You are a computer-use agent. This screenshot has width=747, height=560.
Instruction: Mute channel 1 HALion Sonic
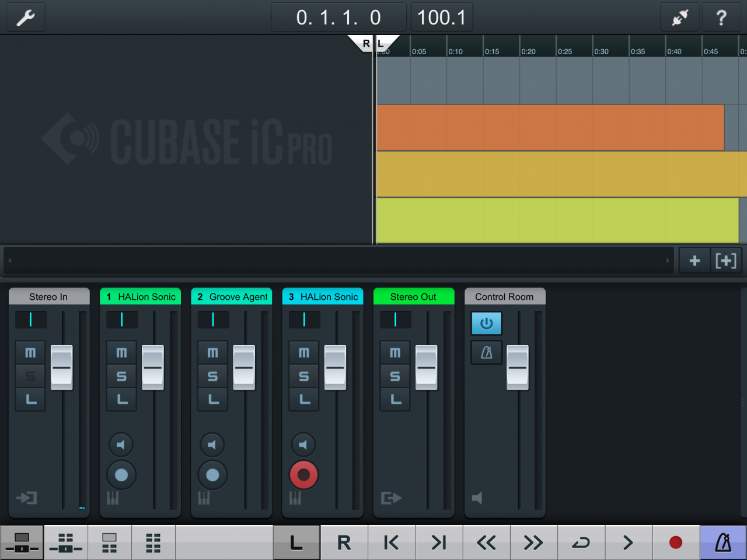click(x=121, y=353)
